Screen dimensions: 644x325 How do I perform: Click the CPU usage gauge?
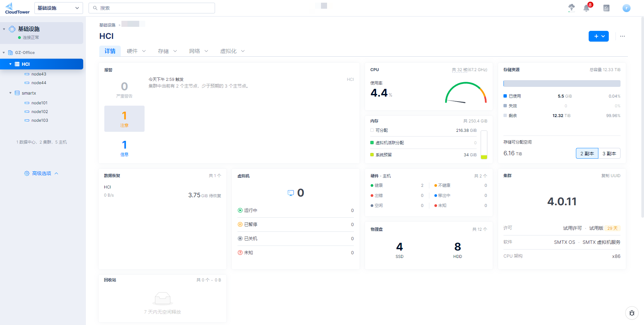(x=466, y=93)
